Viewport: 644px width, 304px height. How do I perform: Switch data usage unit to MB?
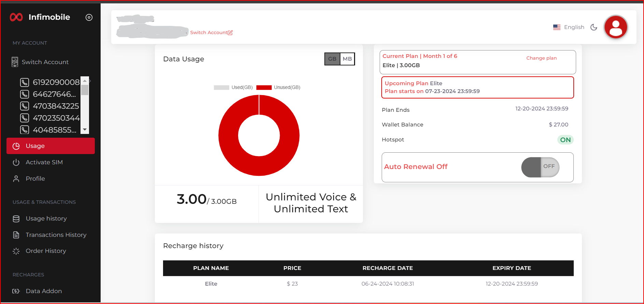[347, 59]
